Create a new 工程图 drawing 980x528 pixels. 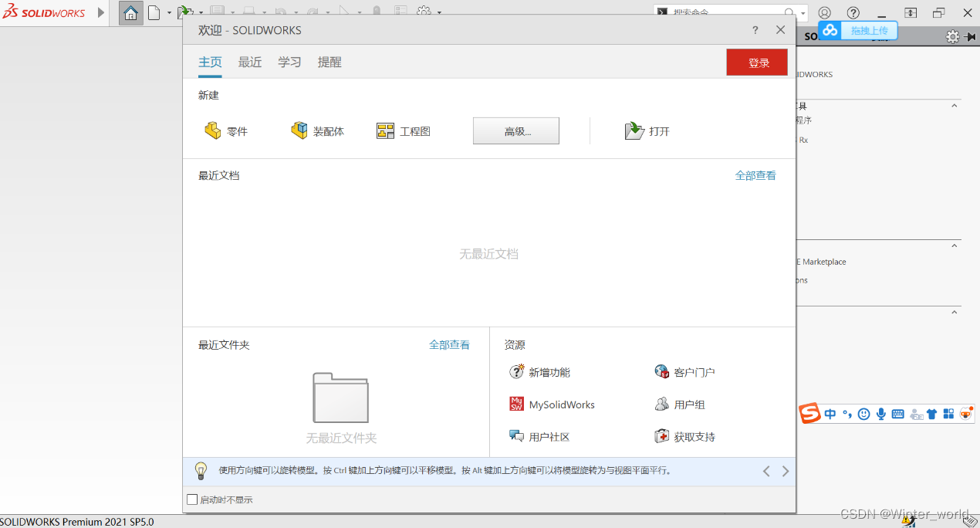[x=404, y=131]
